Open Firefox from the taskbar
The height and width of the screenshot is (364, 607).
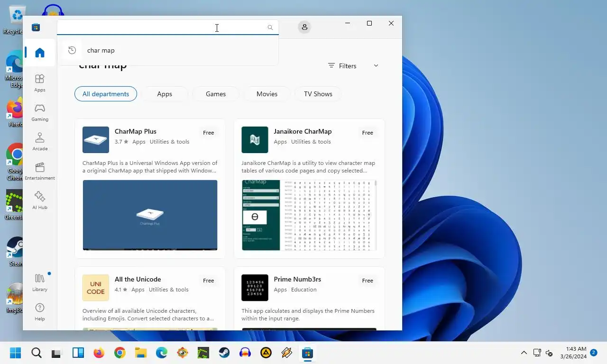99,353
